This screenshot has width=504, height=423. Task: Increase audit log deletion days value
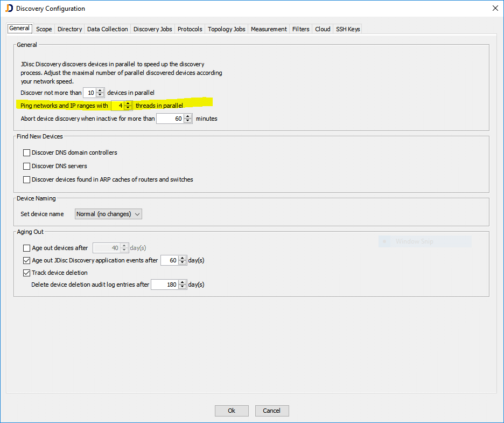click(182, 282)
